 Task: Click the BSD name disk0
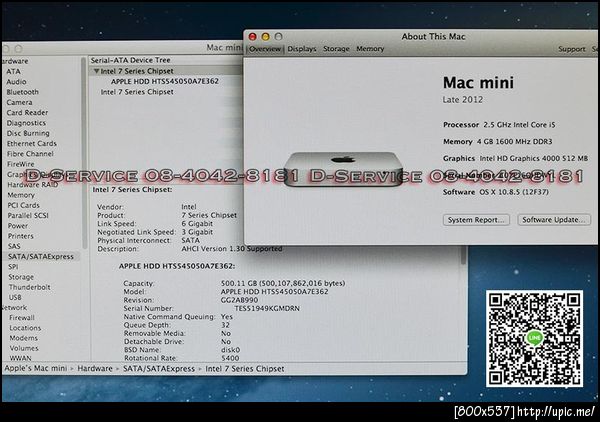coord(230,350)
